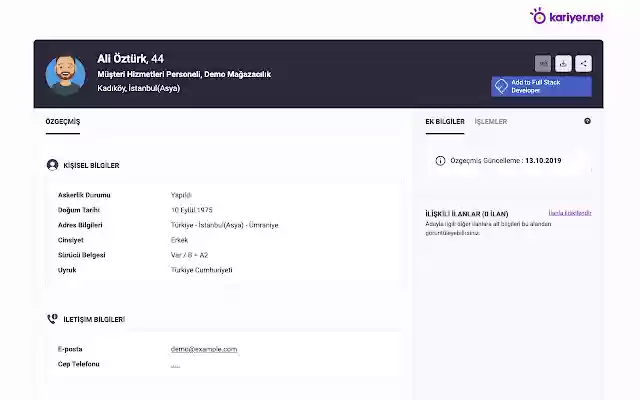Open the demo@example.com email link
Viewport: 640px width, 400px height.
coord(204,349)
